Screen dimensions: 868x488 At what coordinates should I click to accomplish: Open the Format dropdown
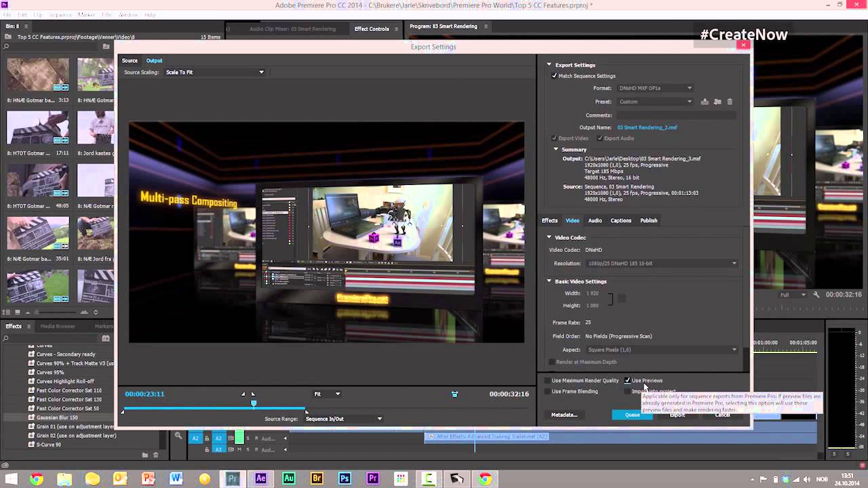[655, 88]
